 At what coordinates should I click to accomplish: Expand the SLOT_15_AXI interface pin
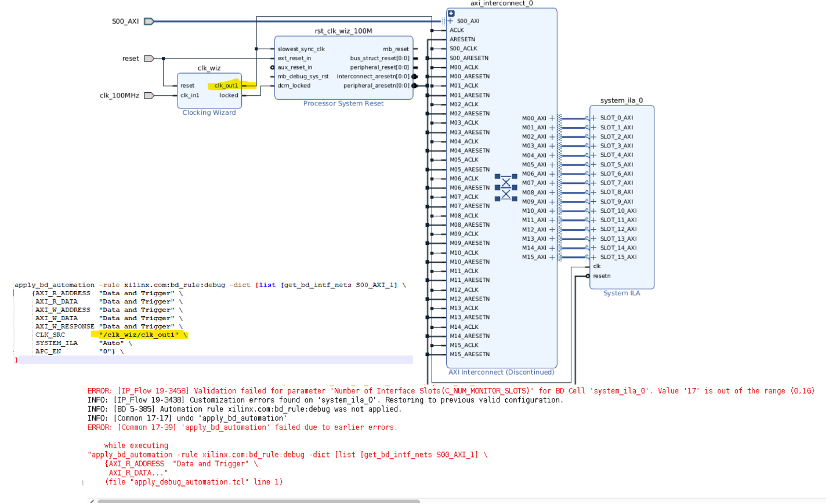592,257
